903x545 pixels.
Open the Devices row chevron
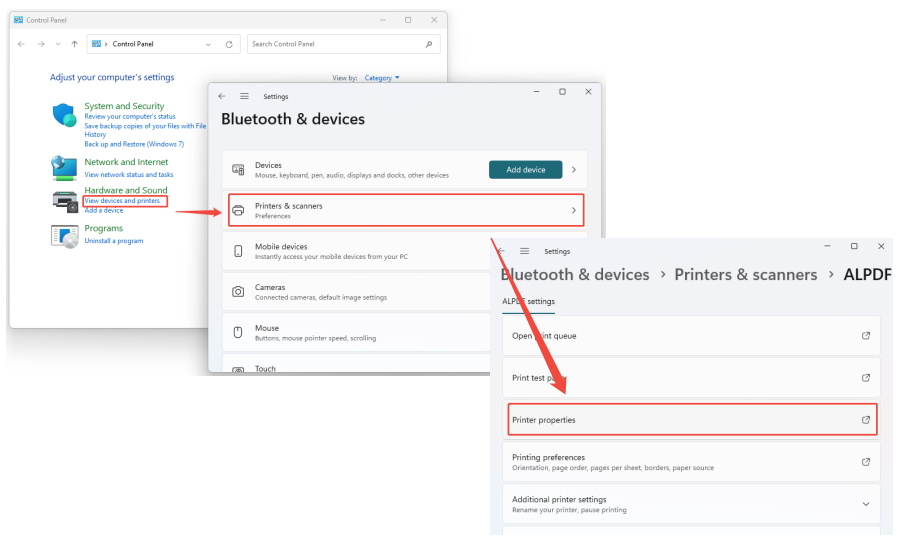[573, 170]
